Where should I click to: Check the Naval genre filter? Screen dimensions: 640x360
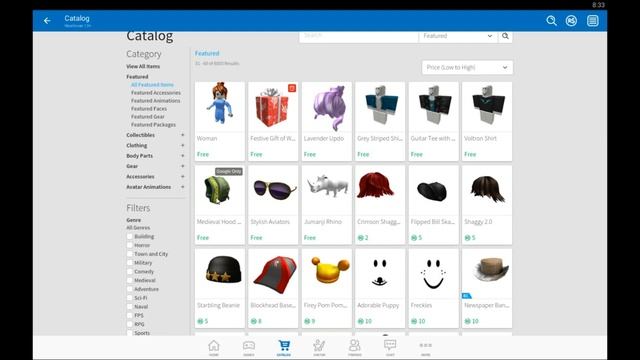click(x=130, y=307)
